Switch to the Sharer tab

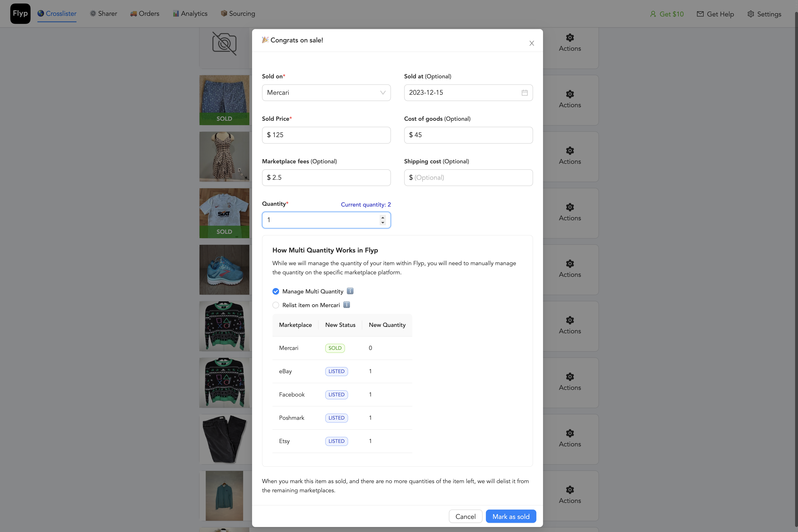[x=103, y=14]
